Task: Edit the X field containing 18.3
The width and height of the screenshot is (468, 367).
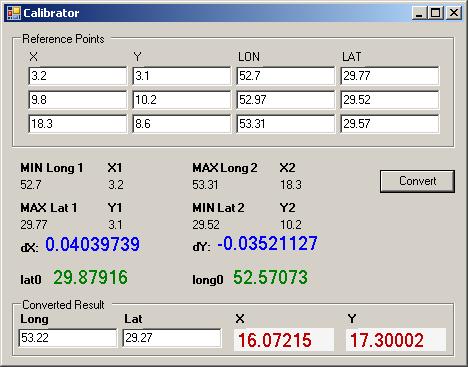Action: coord(77,124)
